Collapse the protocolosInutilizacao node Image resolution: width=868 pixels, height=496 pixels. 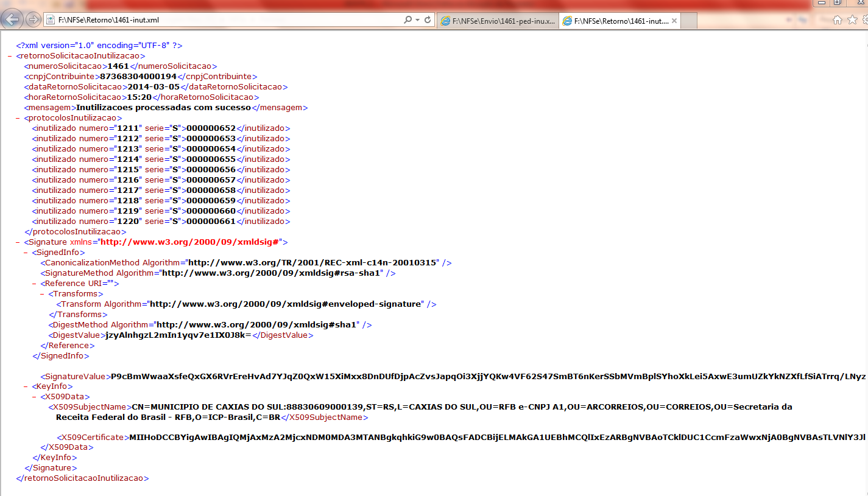tap(18, 118)
